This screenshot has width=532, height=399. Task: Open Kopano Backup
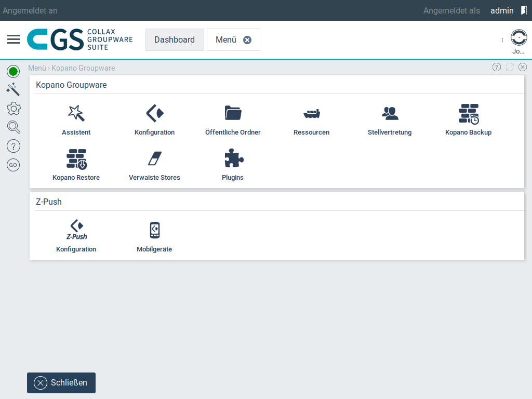tap(468, 120)
